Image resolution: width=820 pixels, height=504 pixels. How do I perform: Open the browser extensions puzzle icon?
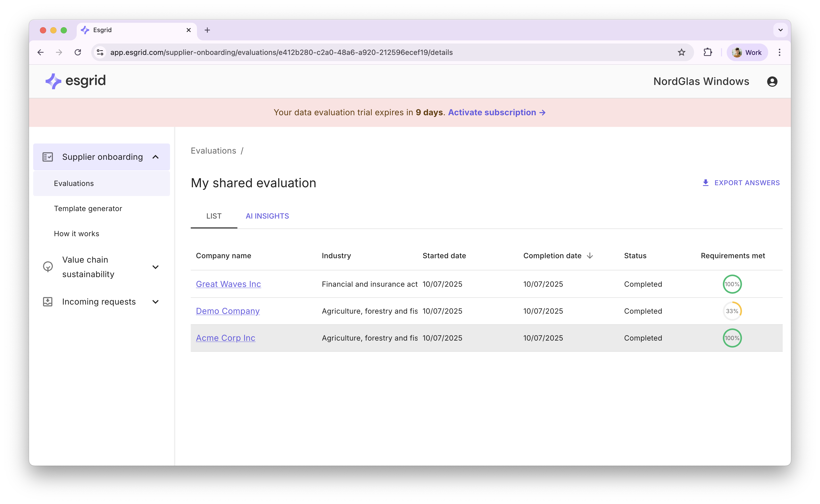(x=707, y=52)
